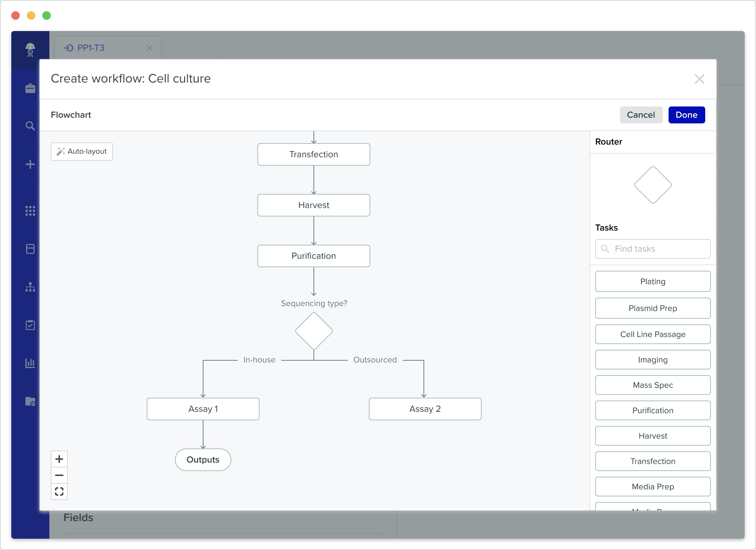The height and width of the screenshot is (550, 756).
Task: Select the Transfection node in the flowchart
Action: (314, 154)
